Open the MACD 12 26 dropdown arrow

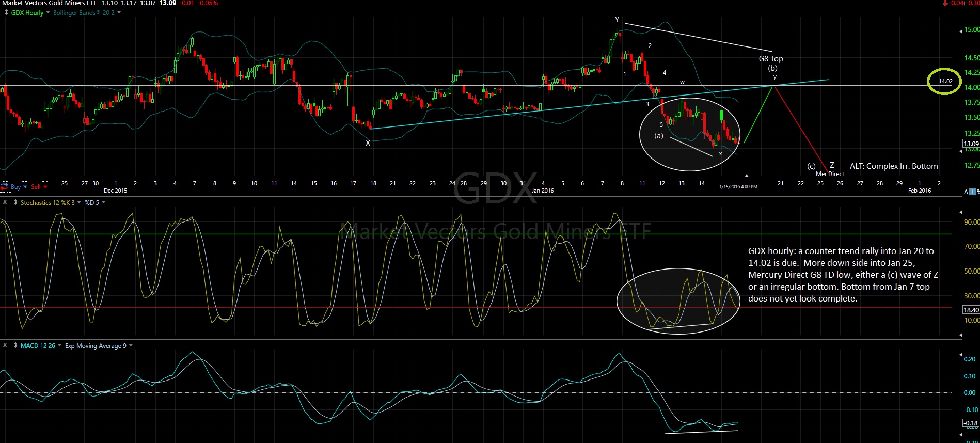(59, 345)
